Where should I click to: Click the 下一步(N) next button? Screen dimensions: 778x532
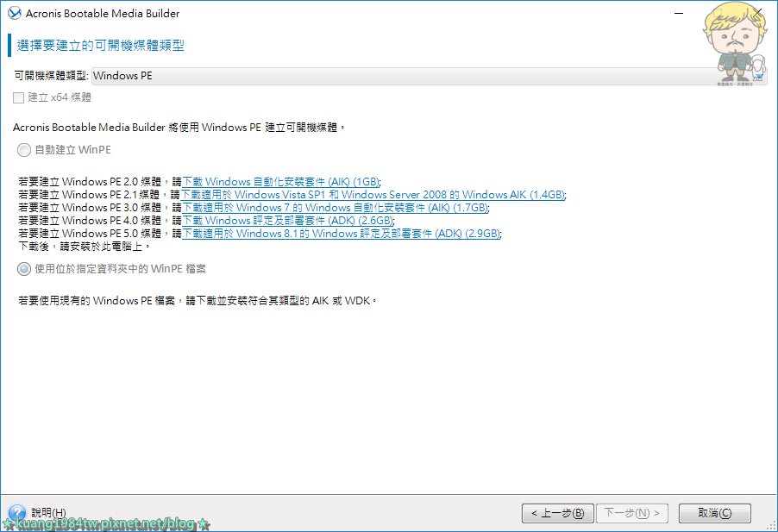(632, 513)
